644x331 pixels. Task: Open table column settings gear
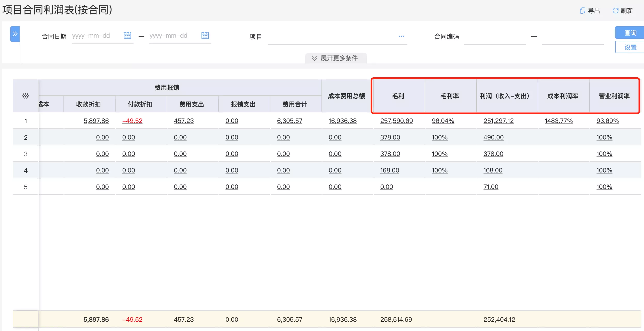26,96
